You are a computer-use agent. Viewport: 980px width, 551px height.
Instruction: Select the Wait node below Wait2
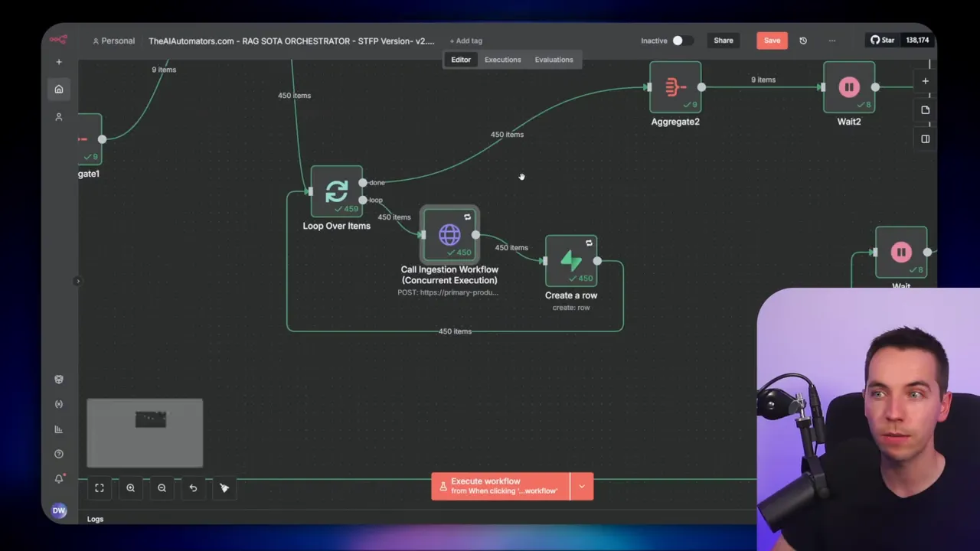point(901,253)
